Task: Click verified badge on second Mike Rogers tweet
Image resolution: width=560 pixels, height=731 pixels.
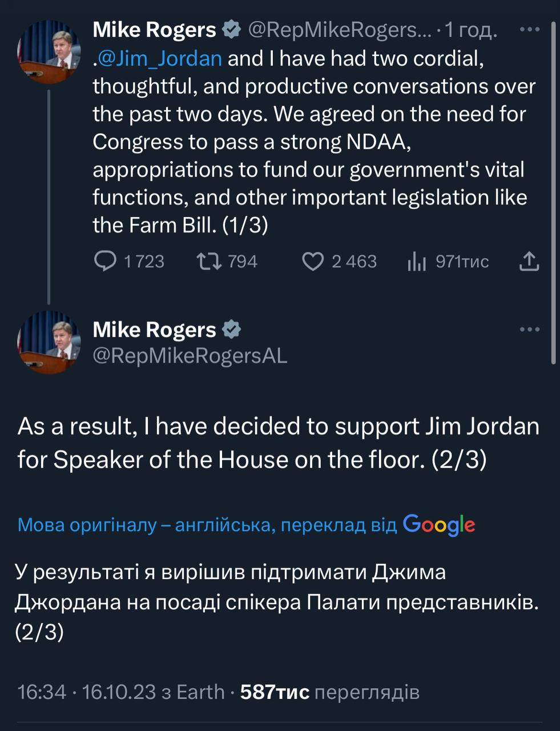Action: pyautogui.click(x=231, y=330)
